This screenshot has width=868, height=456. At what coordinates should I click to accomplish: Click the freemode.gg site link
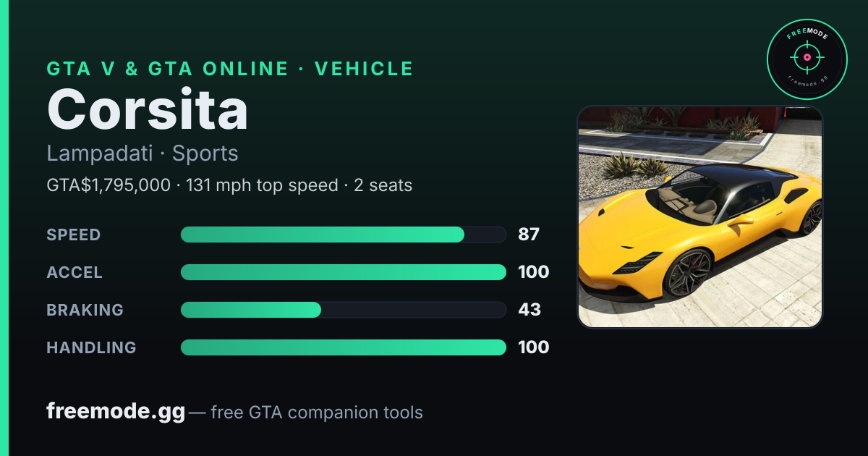click(x=116, y=412)
